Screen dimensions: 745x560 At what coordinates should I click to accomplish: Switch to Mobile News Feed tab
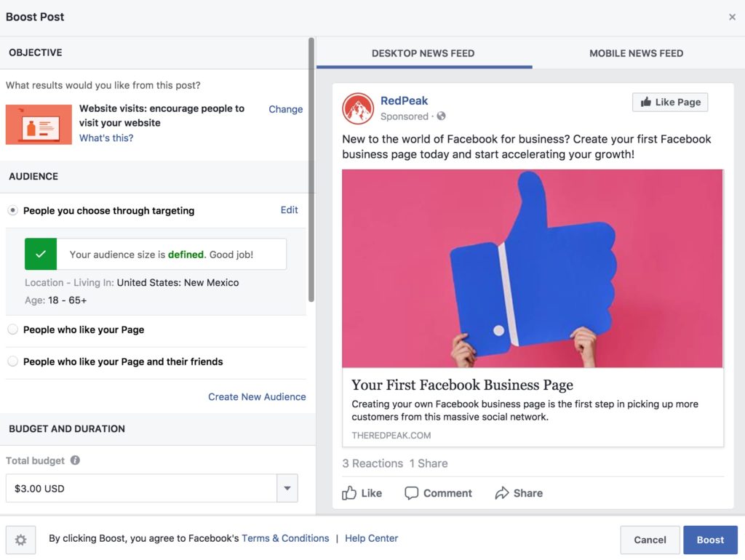[x=636, y=53]
